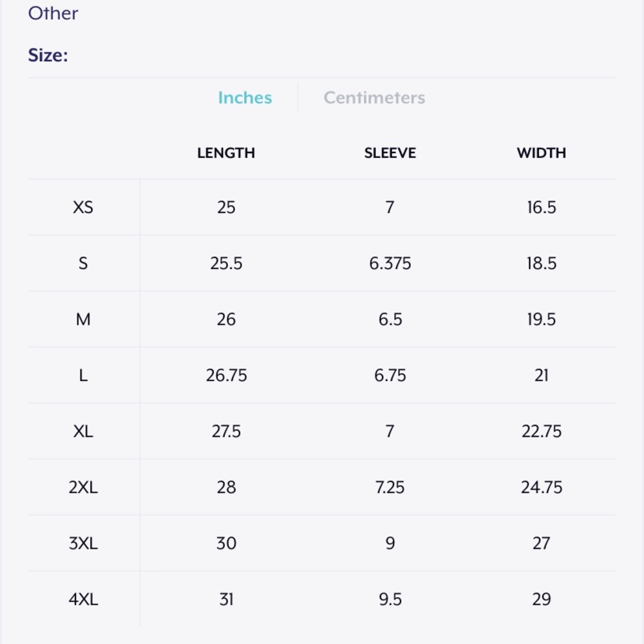Select the XL size row label
The image size is (644, 644).
click(x=83, y=431)
